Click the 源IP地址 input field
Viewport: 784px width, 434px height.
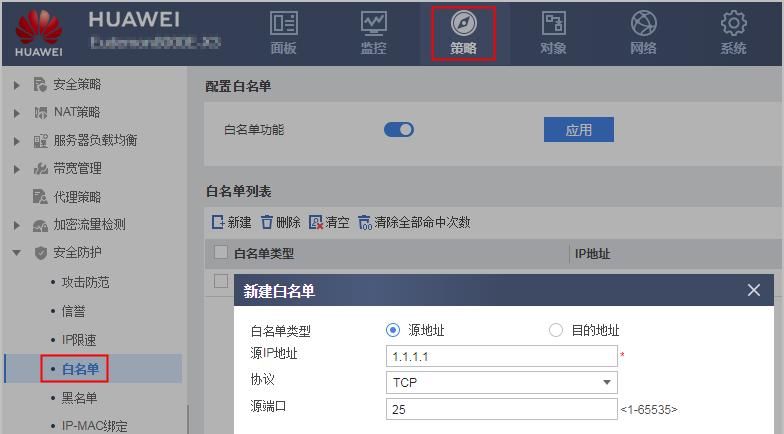tap(502, 356)
